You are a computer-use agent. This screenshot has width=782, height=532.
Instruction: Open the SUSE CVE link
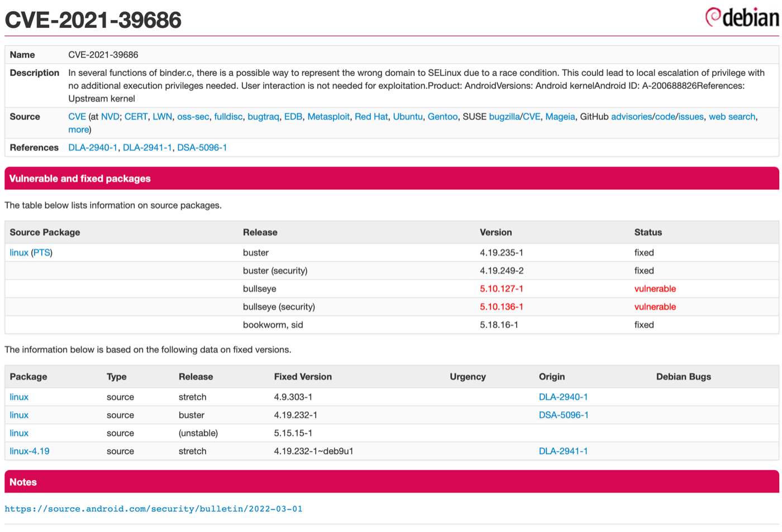pos(531,117)
